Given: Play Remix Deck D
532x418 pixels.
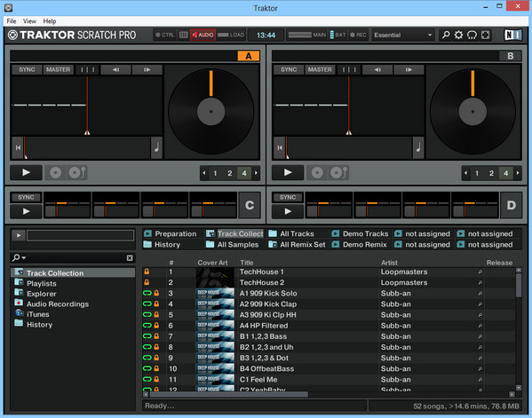Looking at the screenshot, I should [x=288, y=211].
